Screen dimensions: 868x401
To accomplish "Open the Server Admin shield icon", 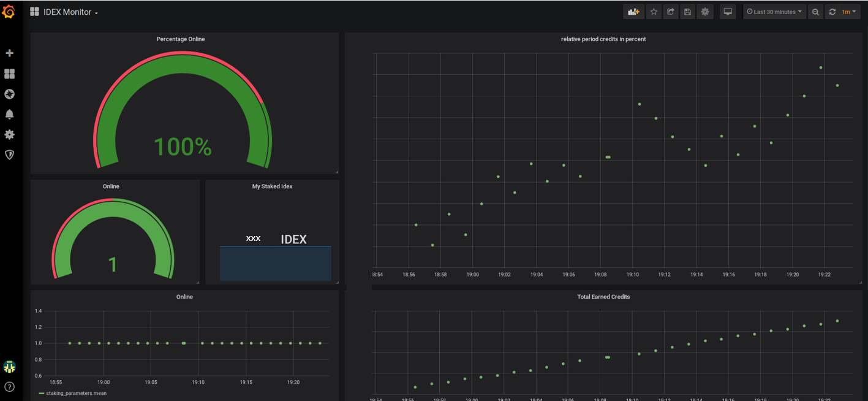I will click(x=9, y=155).
